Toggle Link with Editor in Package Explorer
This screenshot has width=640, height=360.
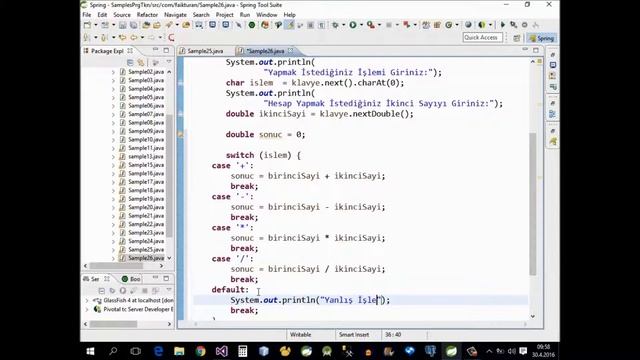(x=141, y=62)
